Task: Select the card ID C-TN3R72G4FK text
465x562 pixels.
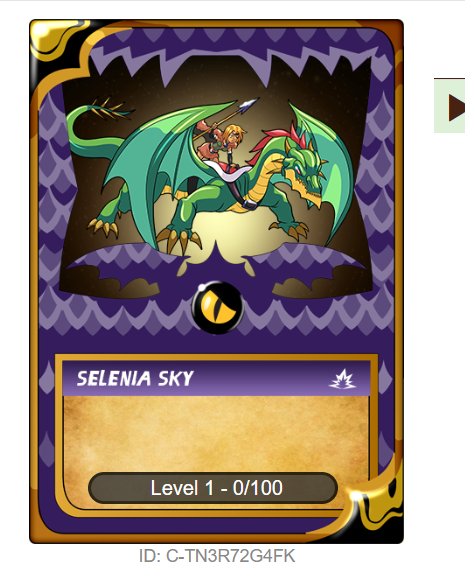Action: [217, 555]
